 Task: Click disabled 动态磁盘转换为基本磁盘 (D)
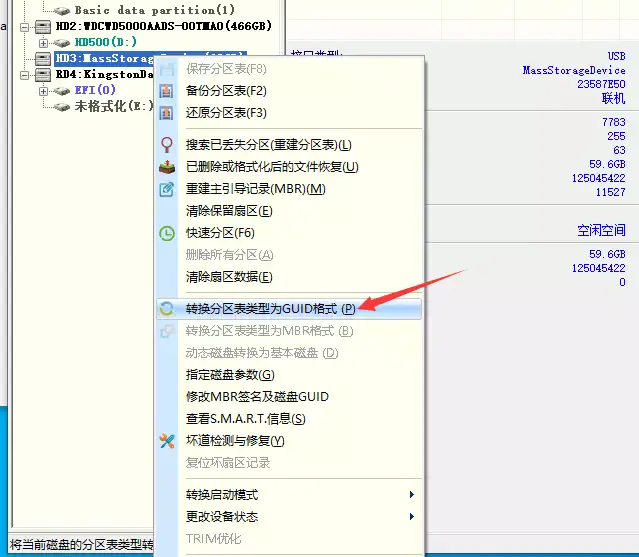pos(289,353)
